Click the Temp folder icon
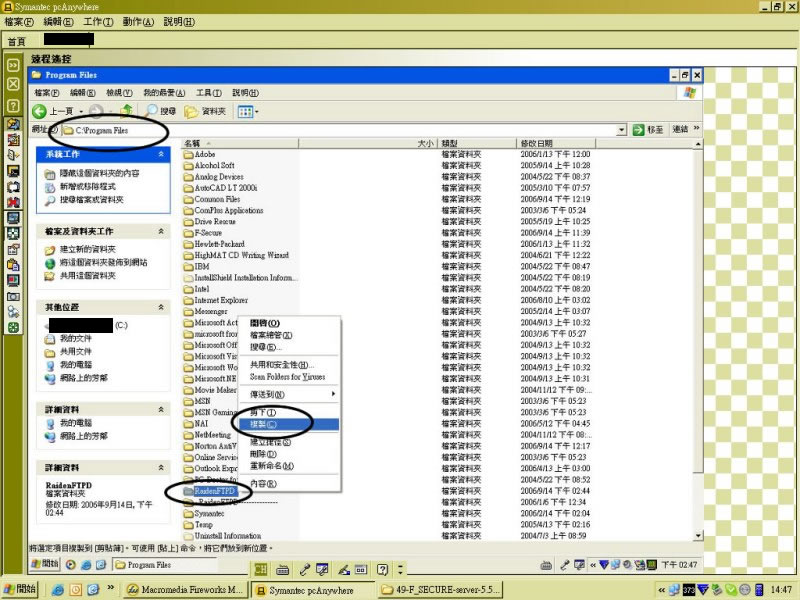The height and width of the screenshot is (600, 800). [x=188, y=524]
